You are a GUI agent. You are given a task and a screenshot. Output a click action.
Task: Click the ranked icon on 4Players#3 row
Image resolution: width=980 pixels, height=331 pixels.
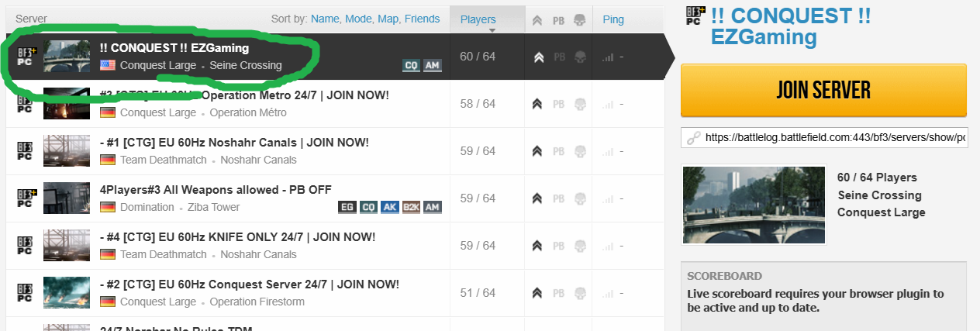click(538, 198)
